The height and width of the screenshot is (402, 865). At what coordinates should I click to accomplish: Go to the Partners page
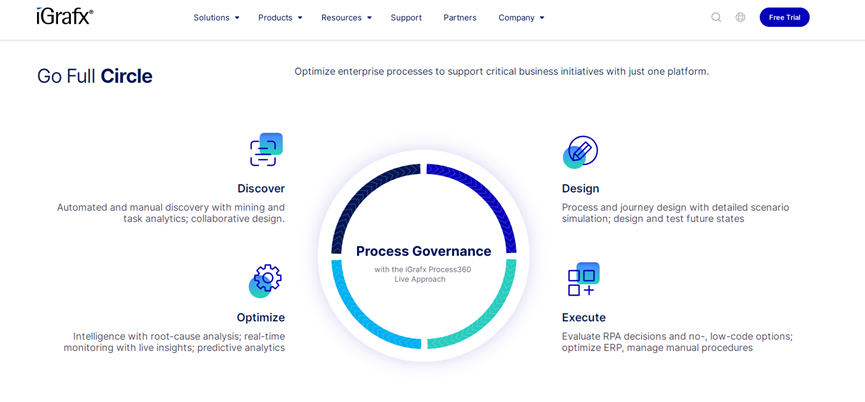click(x=460, y=18)
